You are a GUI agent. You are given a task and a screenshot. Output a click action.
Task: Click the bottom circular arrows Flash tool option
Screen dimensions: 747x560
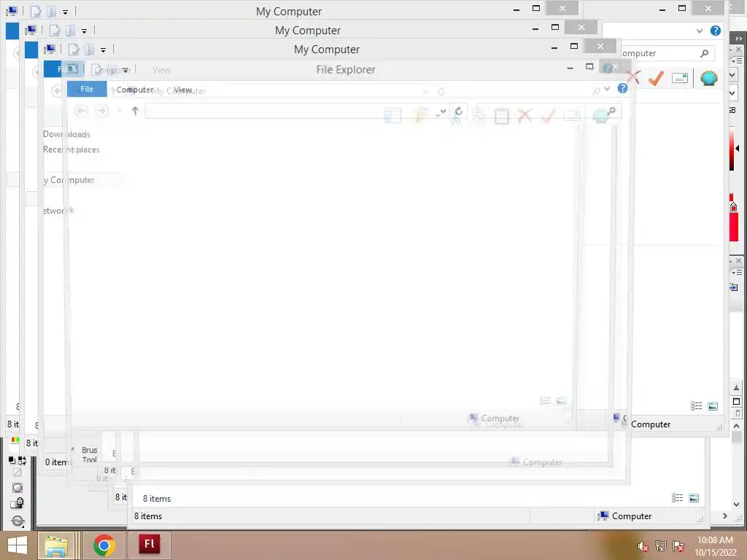coord(18,521)
